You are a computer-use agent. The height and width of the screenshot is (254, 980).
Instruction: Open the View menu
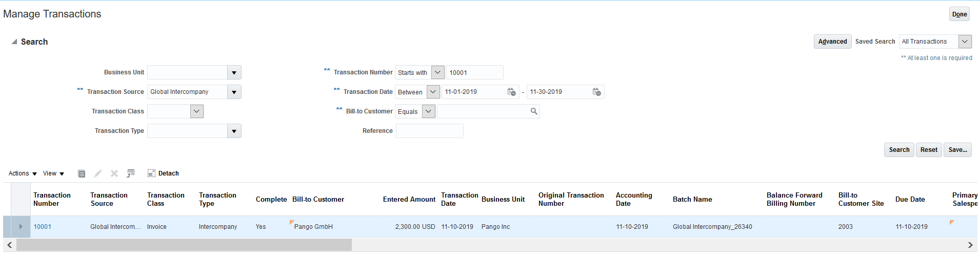[53, 173]
